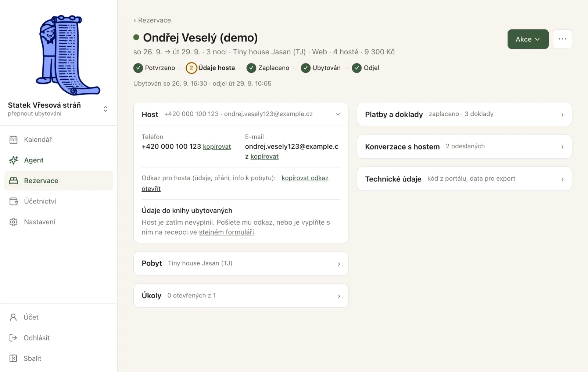Open the Kalendář calendar icon
This screenshot has width=588, height=372.
coord(14,140)
